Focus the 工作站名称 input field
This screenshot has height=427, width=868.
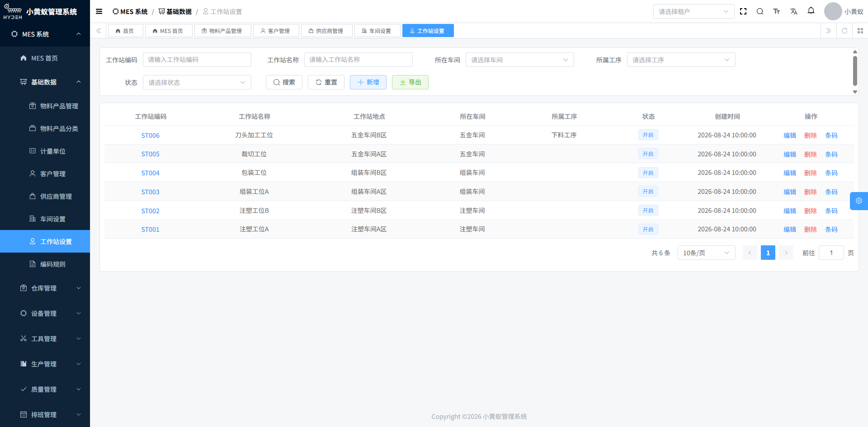pos(358,60)
